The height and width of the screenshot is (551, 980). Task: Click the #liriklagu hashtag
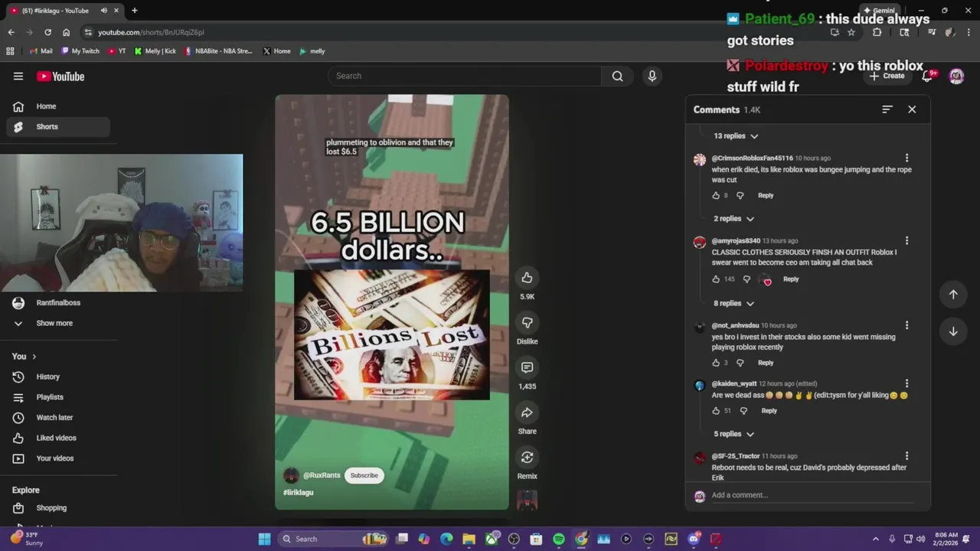tap(298, 493)
